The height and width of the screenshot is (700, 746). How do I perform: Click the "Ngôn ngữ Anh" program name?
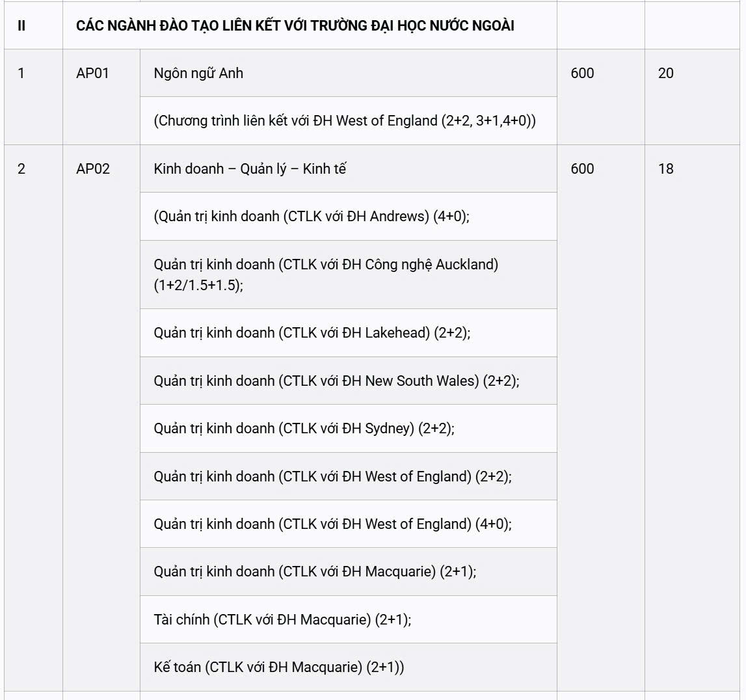click(x=198, y=73)
